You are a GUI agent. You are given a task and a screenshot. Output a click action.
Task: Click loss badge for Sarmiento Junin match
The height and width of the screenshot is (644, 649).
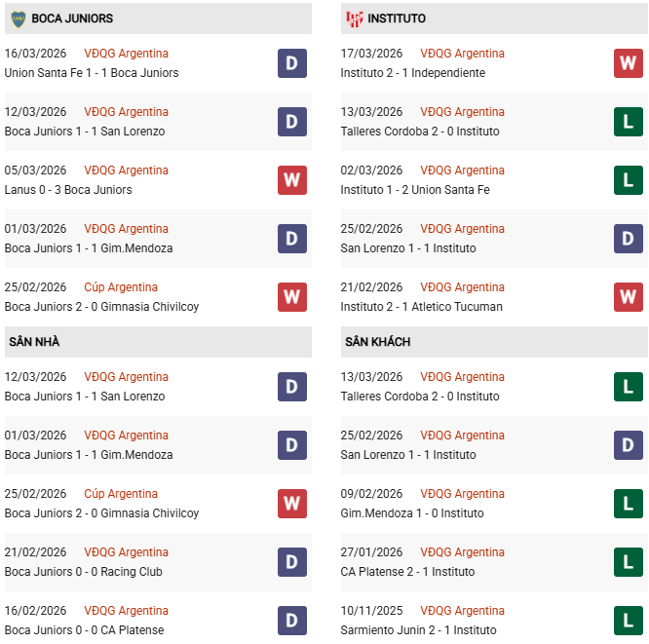[x=628, y=621]
